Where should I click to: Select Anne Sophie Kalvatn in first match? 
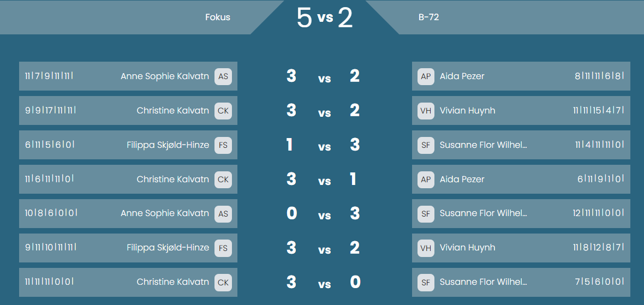tap(165, 76)
